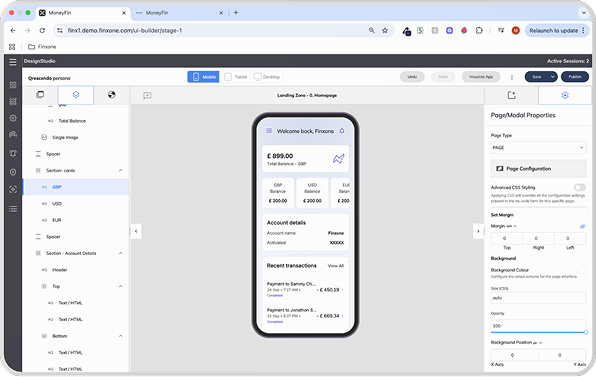Open the Page Type dropdown
The width and height of the screenshot is (596, 377).
pyautogui.click(x=538, y=148)
